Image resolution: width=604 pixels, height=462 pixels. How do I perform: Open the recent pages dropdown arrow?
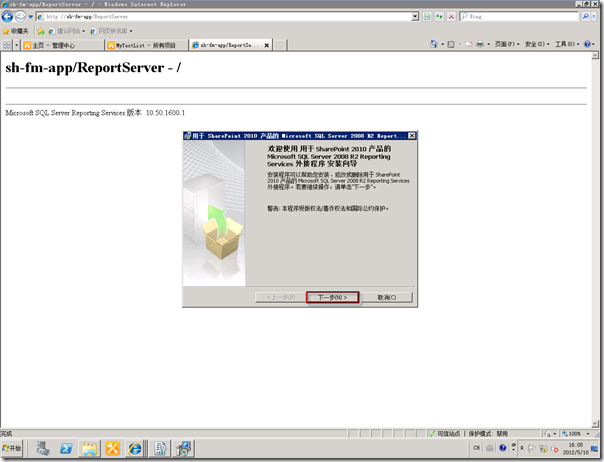pos(30,17)
